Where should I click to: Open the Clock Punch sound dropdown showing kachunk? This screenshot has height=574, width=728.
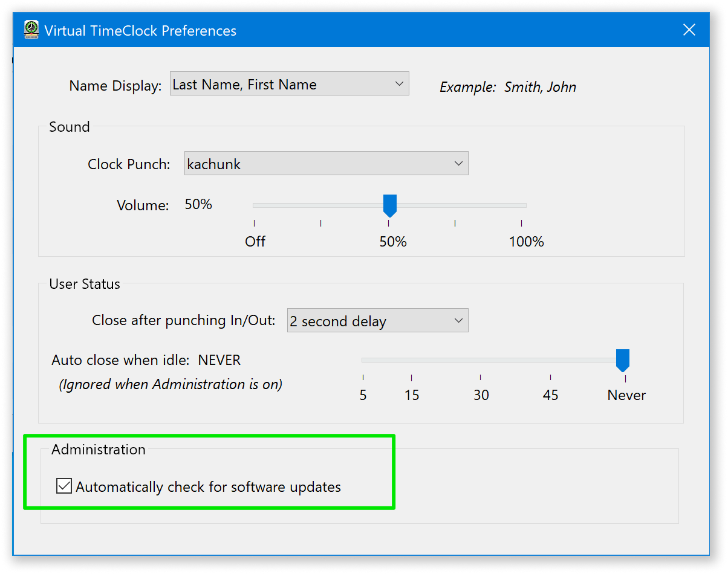(327, 163)
